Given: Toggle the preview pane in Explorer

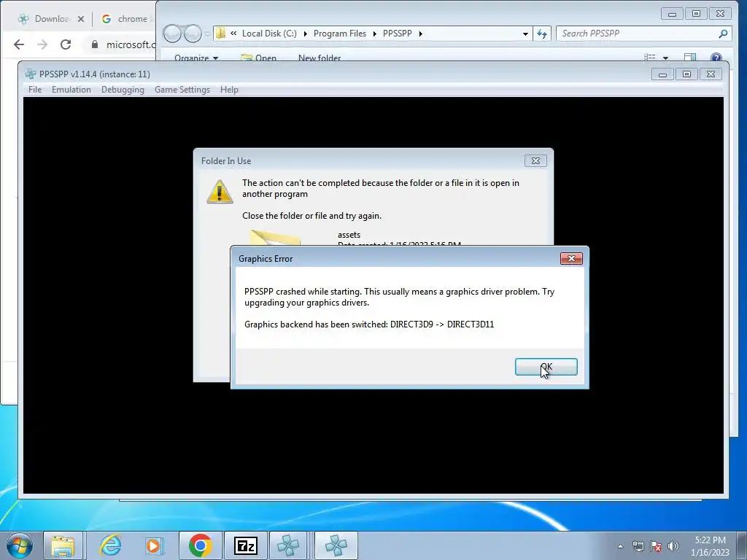Looking at the screenshot, I should [x=690, y=58].
